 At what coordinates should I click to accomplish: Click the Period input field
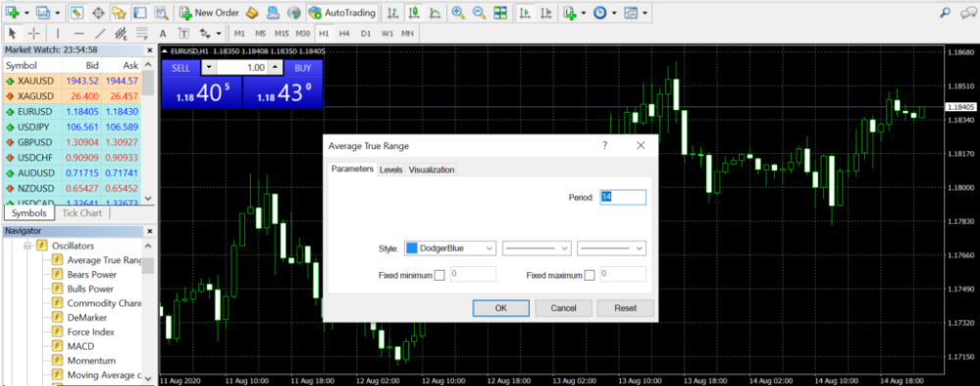point(623,197)
